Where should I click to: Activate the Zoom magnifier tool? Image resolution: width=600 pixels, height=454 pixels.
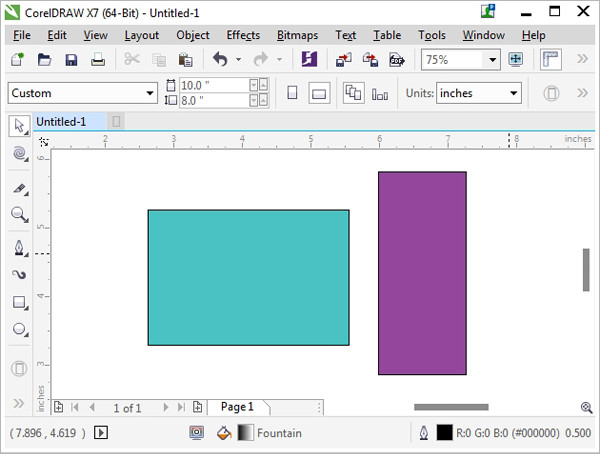click(20, 215)
